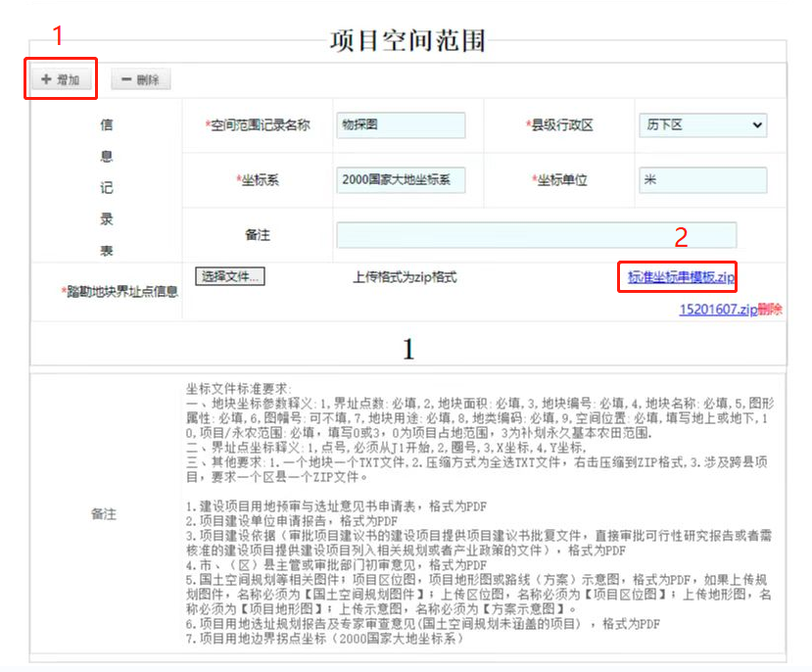Click the 坐标文件标准要求 heading in notes
This screenshot has width=812, height=672.
[x=239, y=388]
